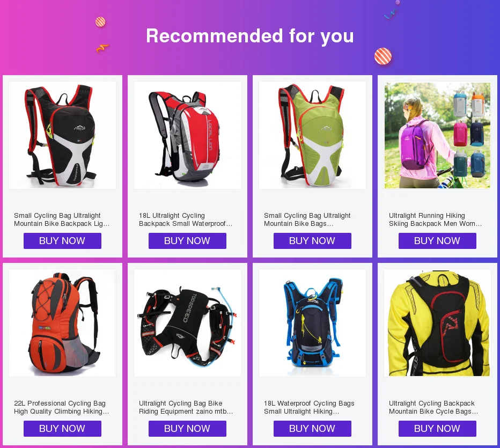Open the yellow jacket cycling backpack photo
Viewport: 500px width, 448px height.
438,323
